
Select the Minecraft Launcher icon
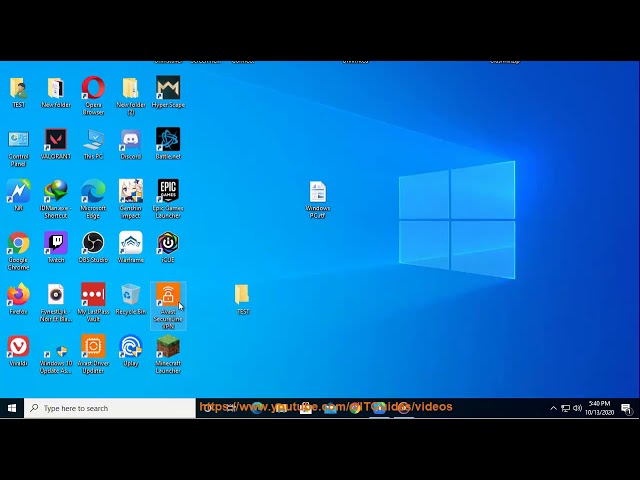point(168,348)
